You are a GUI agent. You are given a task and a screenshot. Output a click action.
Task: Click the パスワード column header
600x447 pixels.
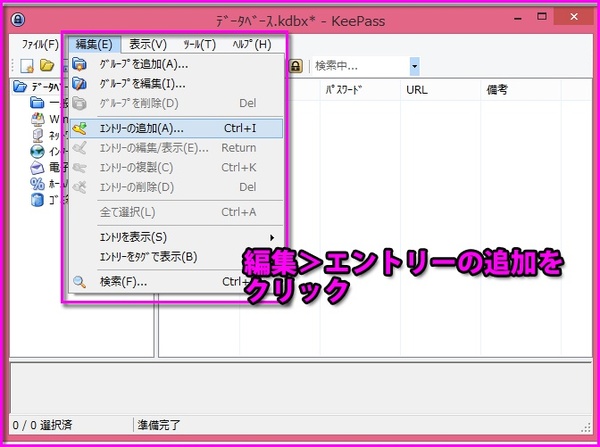coord(360,90)
